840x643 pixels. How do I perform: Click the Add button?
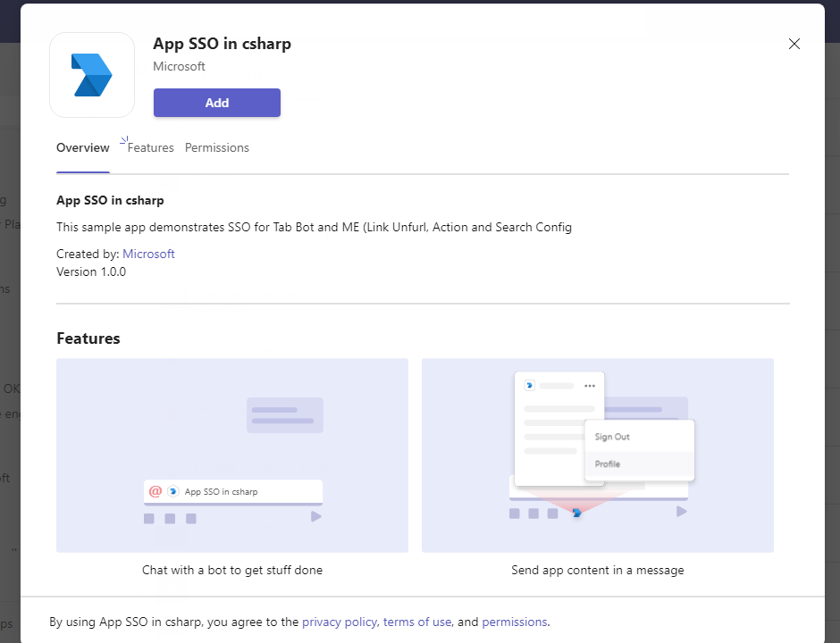[216, 103]
